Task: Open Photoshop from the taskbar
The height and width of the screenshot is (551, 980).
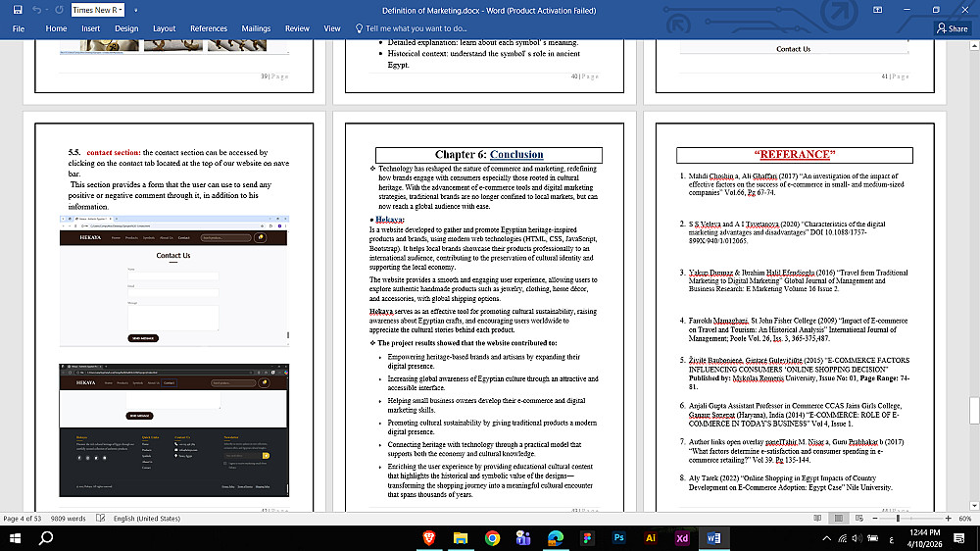Action: (x=618, y=538)
